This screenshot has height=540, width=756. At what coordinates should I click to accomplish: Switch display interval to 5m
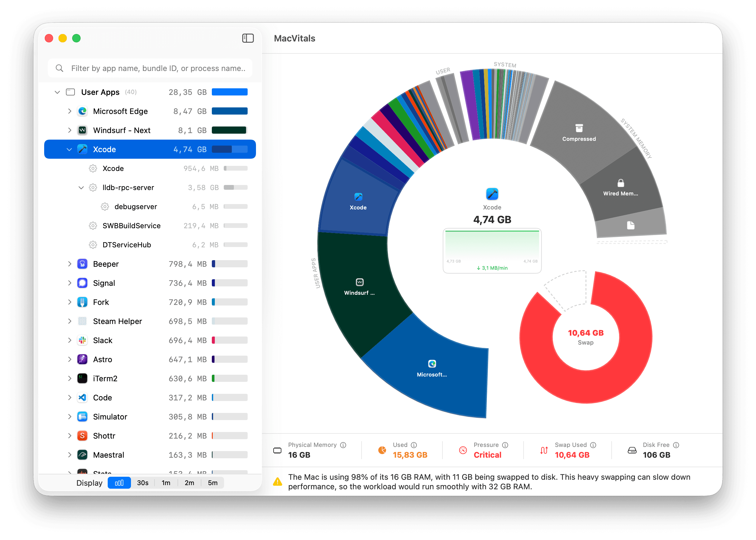coord(212,483)
